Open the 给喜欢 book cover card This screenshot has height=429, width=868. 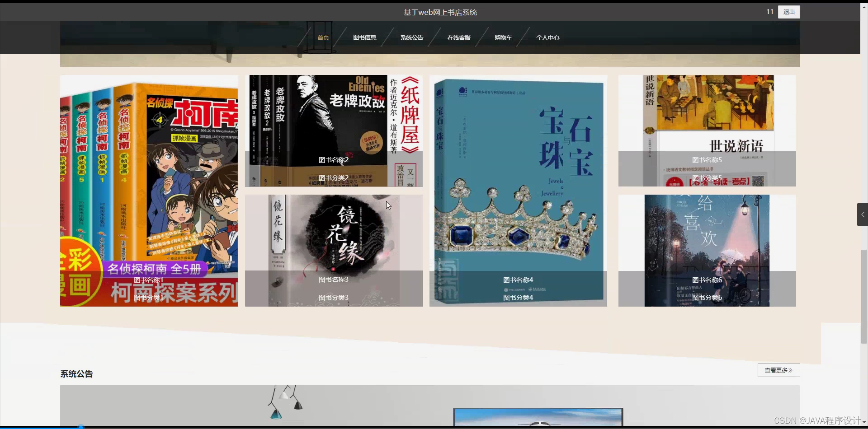(x=707, y=251)
